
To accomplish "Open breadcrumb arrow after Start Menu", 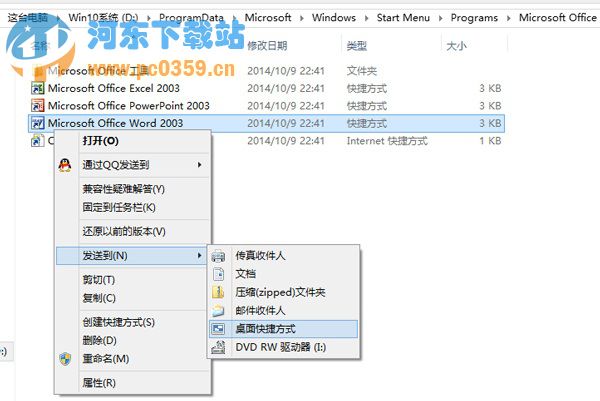I will point(441,18).
